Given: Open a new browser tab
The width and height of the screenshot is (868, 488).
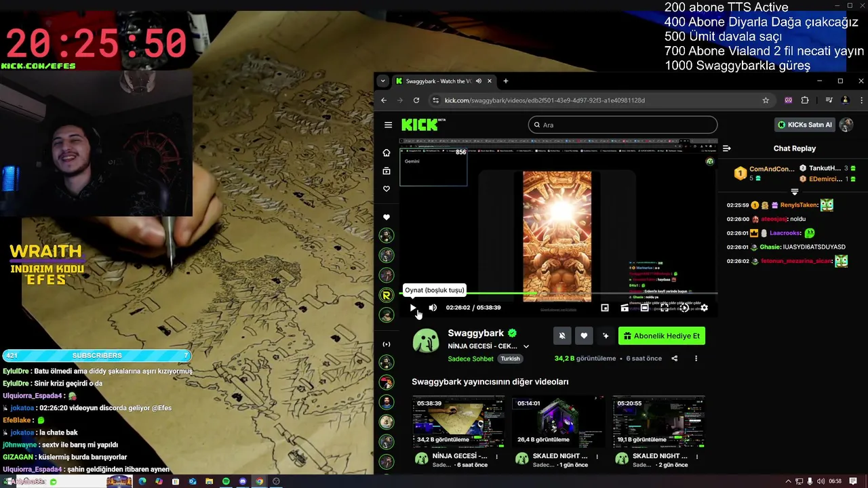Looking at the screenshot, I should click(x=505, y=81).
